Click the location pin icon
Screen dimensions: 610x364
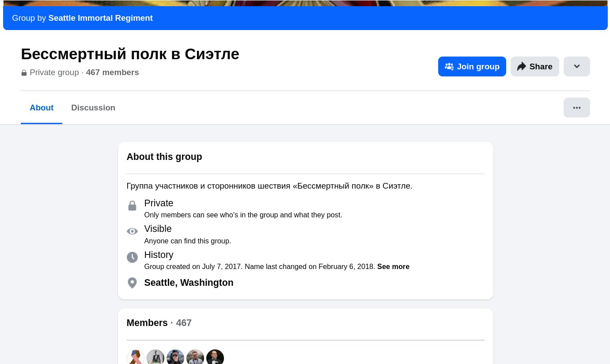[132, 283]
